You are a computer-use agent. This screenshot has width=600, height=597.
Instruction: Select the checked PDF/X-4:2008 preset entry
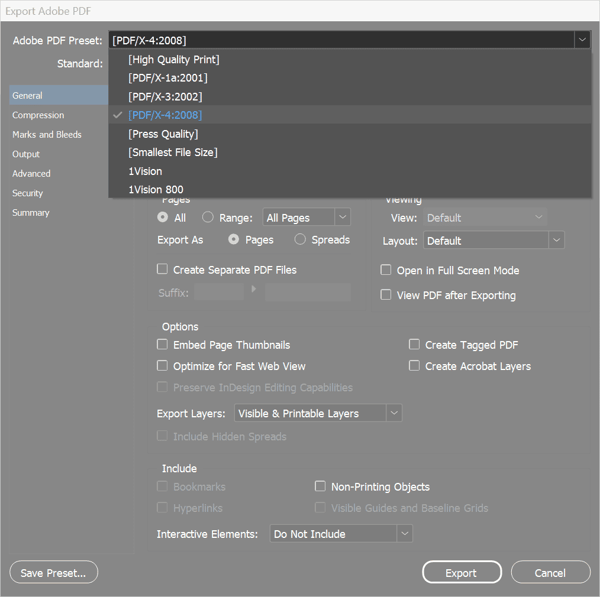350,115
